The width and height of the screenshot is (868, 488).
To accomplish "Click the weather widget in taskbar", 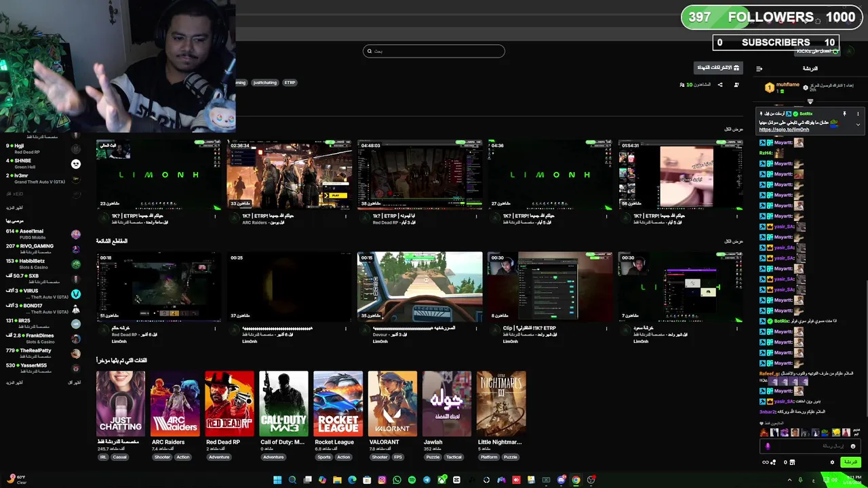I will pyautogui.click(x=16, y=480).
